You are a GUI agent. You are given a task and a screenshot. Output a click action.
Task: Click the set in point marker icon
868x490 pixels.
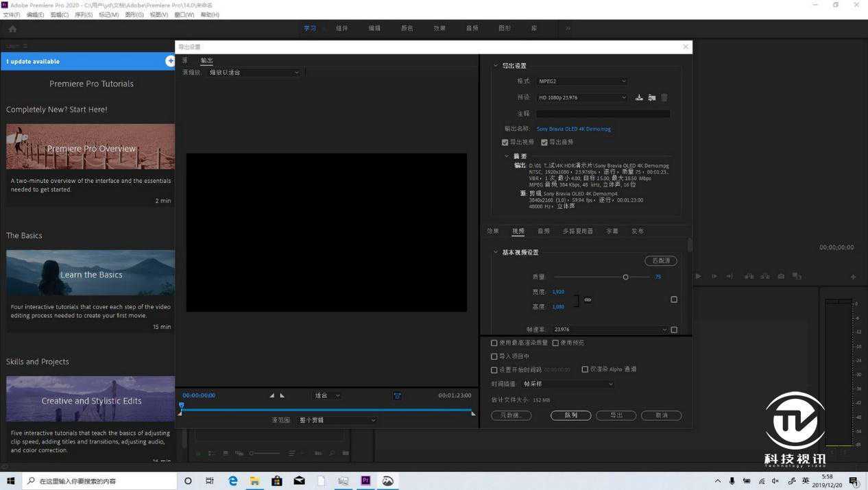click(272, 395)
